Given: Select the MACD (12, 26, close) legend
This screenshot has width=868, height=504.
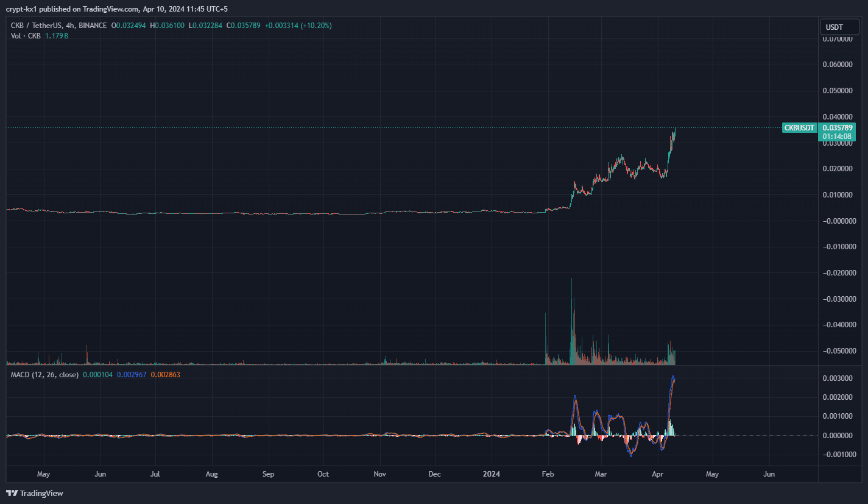Looking at the screenshot, I should pyautogui.click(x=44, y=375).
